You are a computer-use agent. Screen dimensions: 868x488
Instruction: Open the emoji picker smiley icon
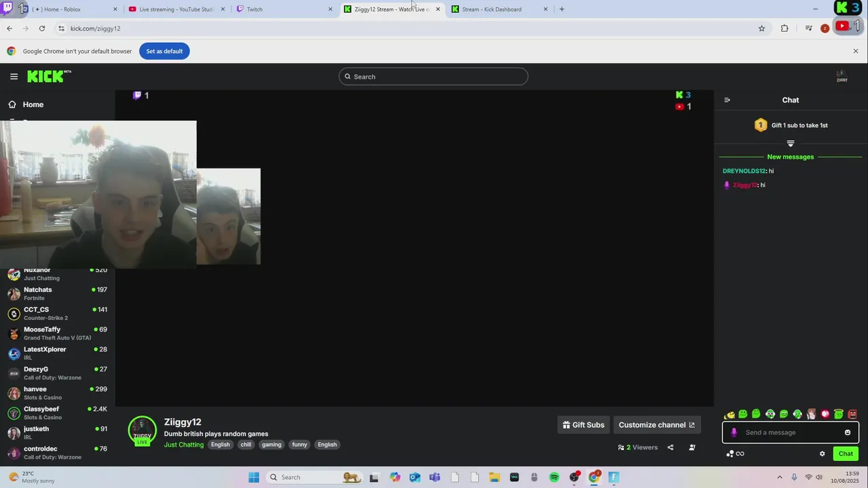[847, 432]
